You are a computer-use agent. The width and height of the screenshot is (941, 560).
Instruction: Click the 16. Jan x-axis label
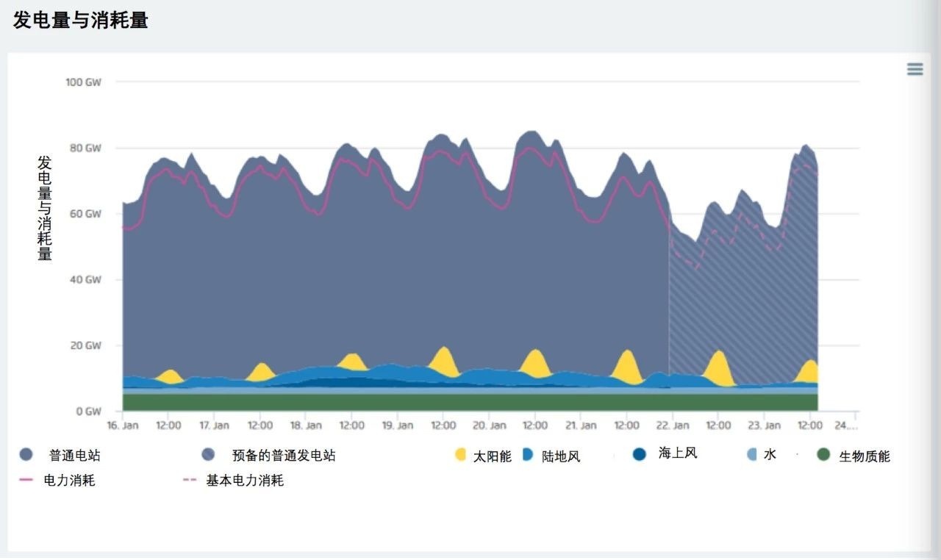pos(123,426)
